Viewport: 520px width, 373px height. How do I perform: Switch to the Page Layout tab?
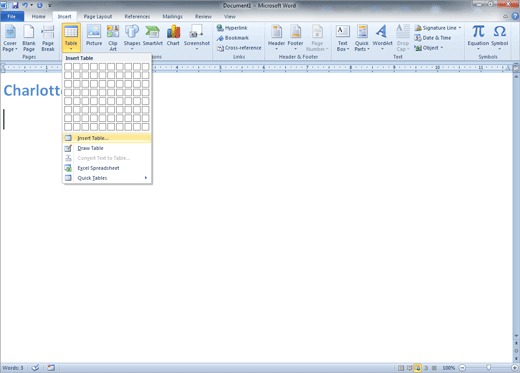pyautogui.click(x=98, y=16)
